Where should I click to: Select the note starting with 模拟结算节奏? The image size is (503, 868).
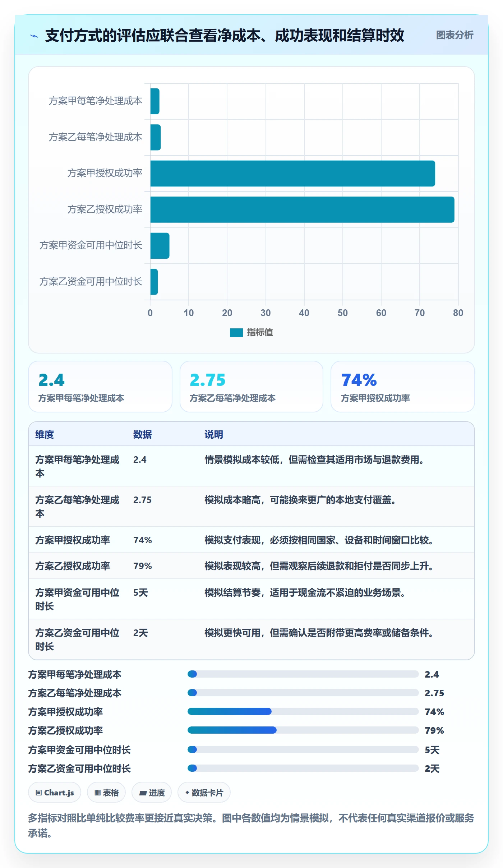pyautogui.click(x=305, y=592)
